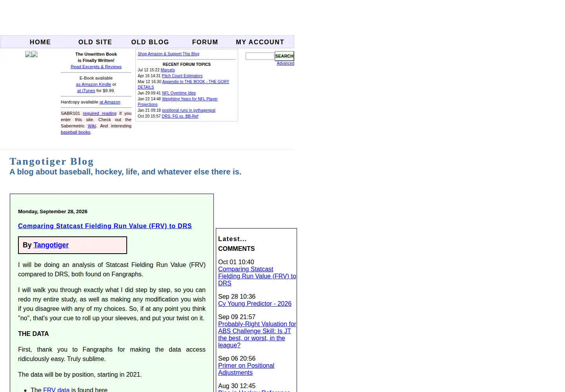565x392 pixels.
Task: Click the 'RECENT FORUM TOPICS' heading
Action: tap(187, 64)
